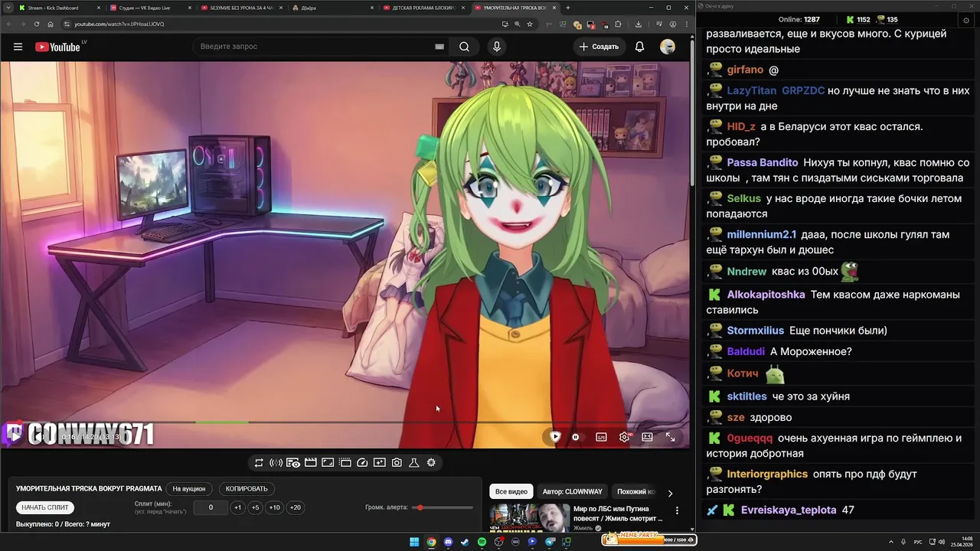Open Discord from the taskbar

(448, 542)
